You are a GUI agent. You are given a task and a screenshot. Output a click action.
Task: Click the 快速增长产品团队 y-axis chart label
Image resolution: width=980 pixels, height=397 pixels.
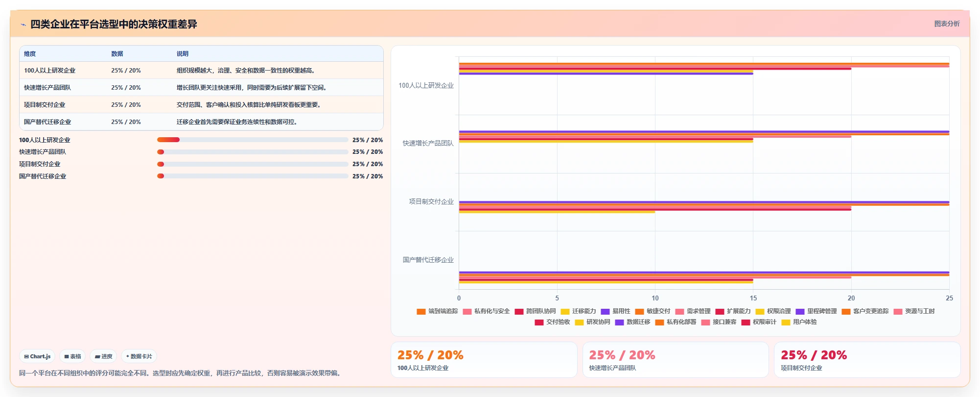pos(428,143)
